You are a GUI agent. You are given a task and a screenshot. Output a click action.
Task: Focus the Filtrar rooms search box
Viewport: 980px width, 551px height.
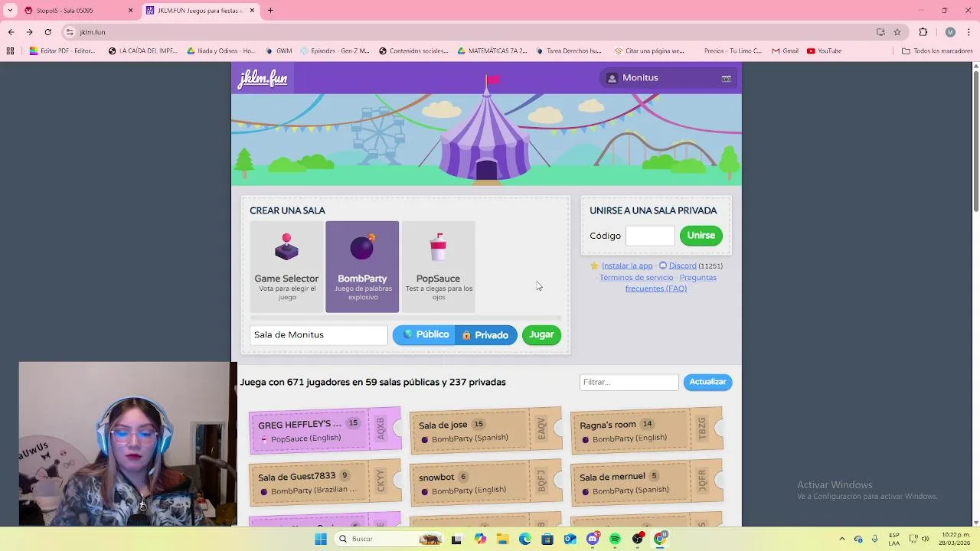[x=629, y=382]
